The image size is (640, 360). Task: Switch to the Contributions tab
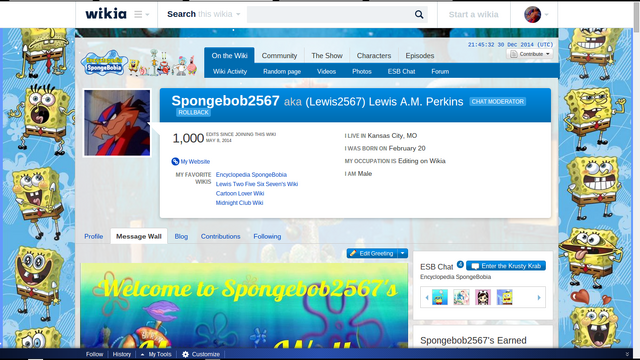tap(220, 236)
